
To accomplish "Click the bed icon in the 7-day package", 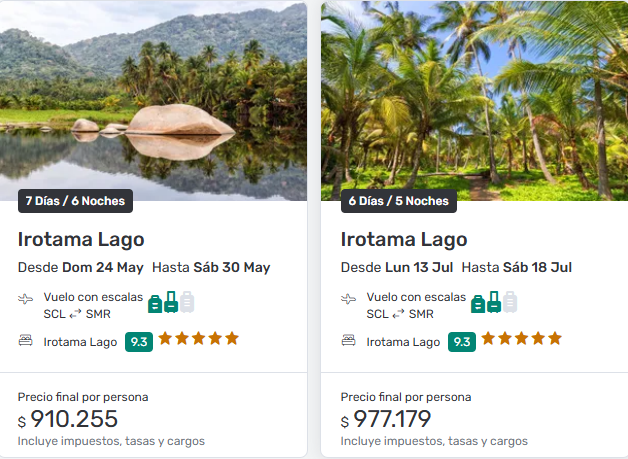I will click(26, 341).
